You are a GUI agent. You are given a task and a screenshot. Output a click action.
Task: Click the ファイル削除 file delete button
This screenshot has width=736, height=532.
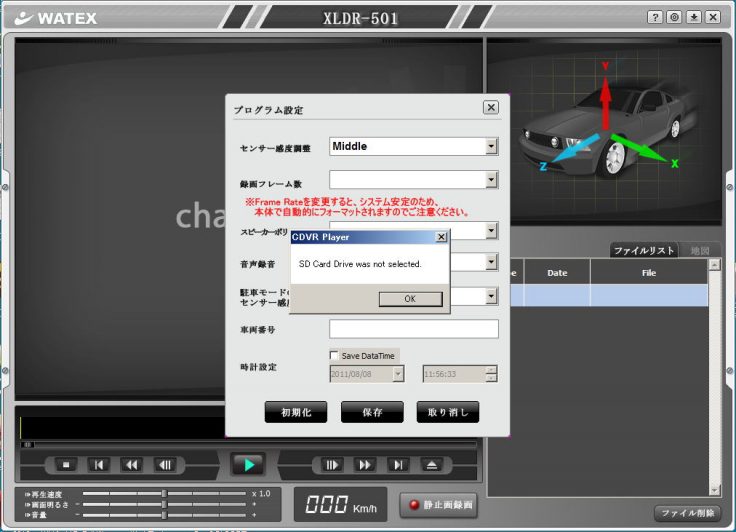tap(687, 513)
